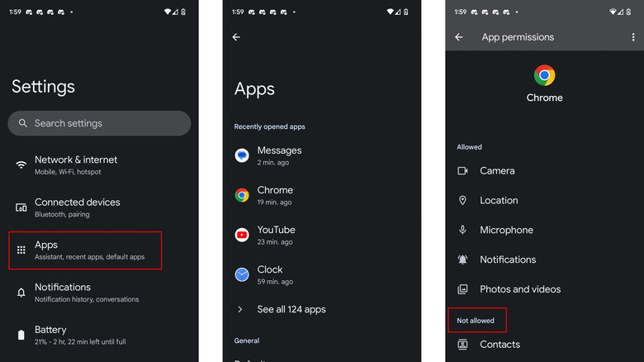Open Notifications in the Settings list
Image resolution: width=644 pixels, height=362 pixels.
click(99, 293)
